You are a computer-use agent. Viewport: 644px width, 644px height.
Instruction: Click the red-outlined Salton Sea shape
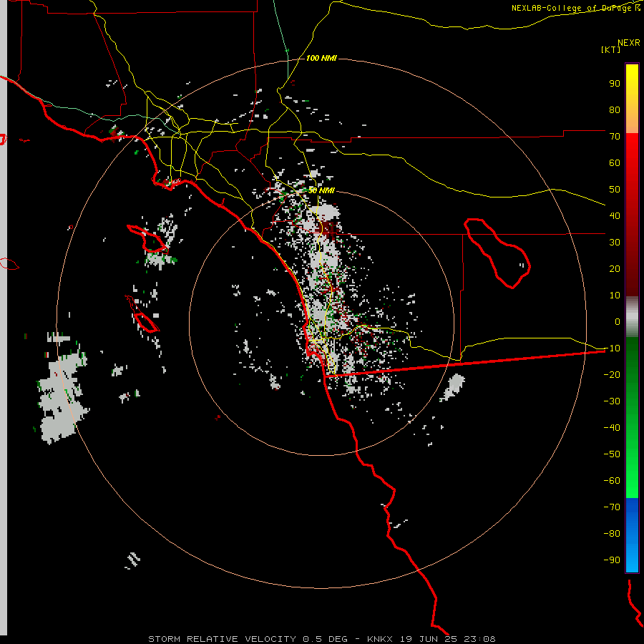497,253
